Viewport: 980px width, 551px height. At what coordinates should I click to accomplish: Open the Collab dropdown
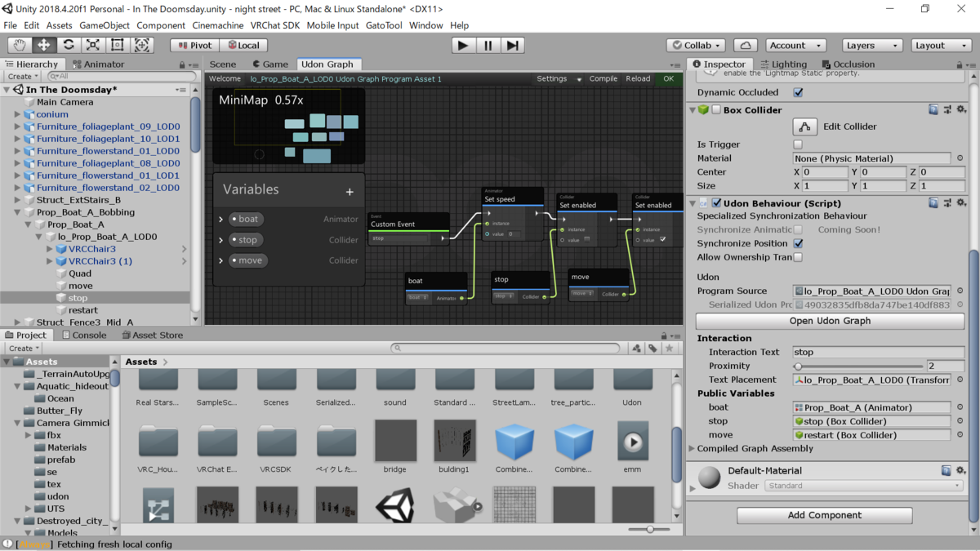696,46
